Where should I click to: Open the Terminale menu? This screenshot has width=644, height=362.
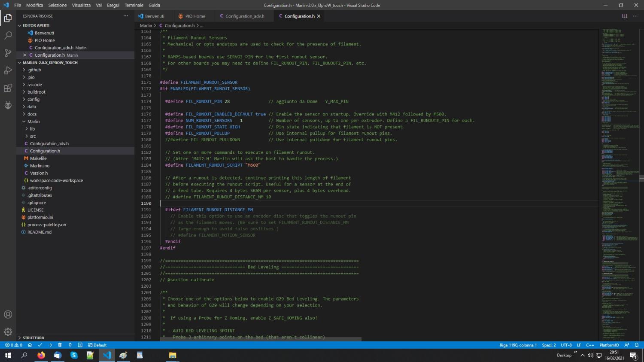click(x=134, y=5)
